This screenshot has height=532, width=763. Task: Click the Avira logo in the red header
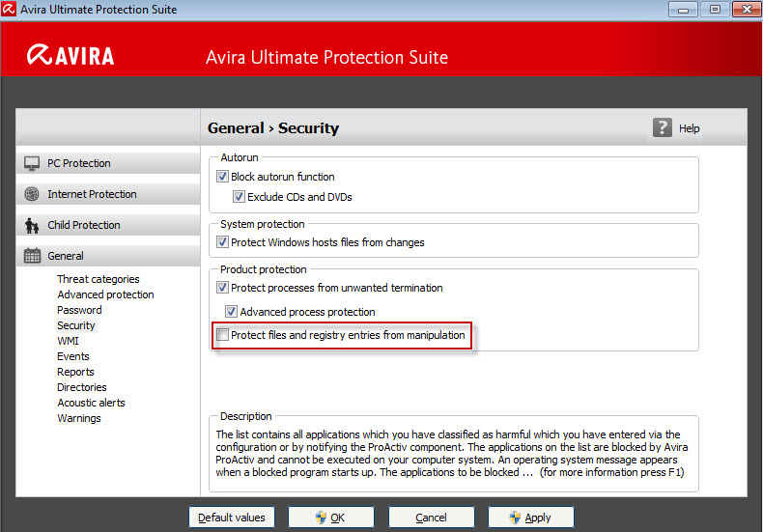click(71, 55)
